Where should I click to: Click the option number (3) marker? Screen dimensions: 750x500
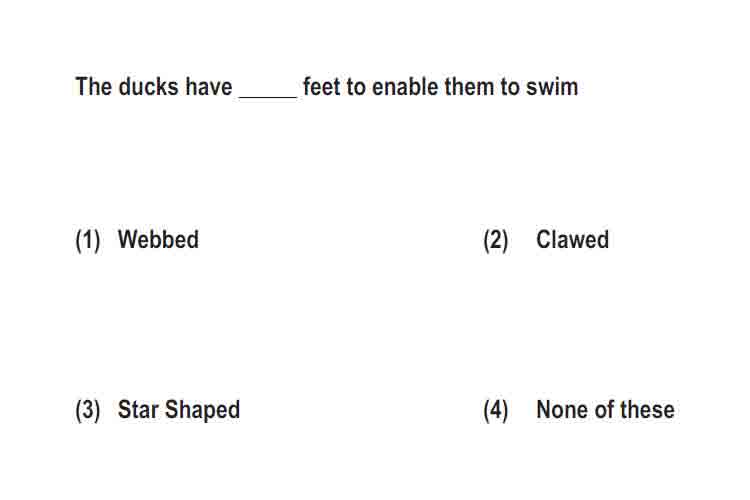(x=88, y=411)
